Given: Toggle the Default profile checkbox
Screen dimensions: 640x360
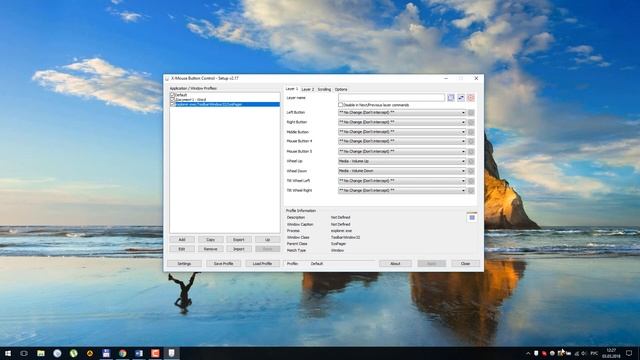Looking at the screenshot, I should pos(172,95).
